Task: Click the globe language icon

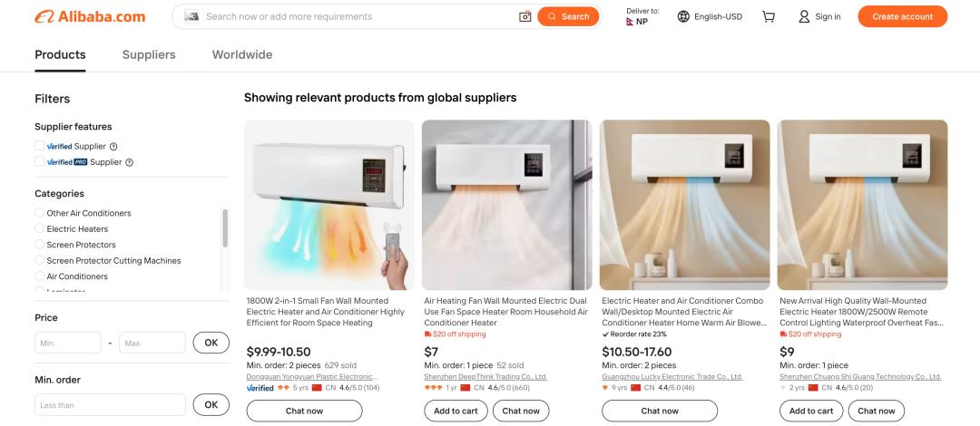Action: [683, 16]
